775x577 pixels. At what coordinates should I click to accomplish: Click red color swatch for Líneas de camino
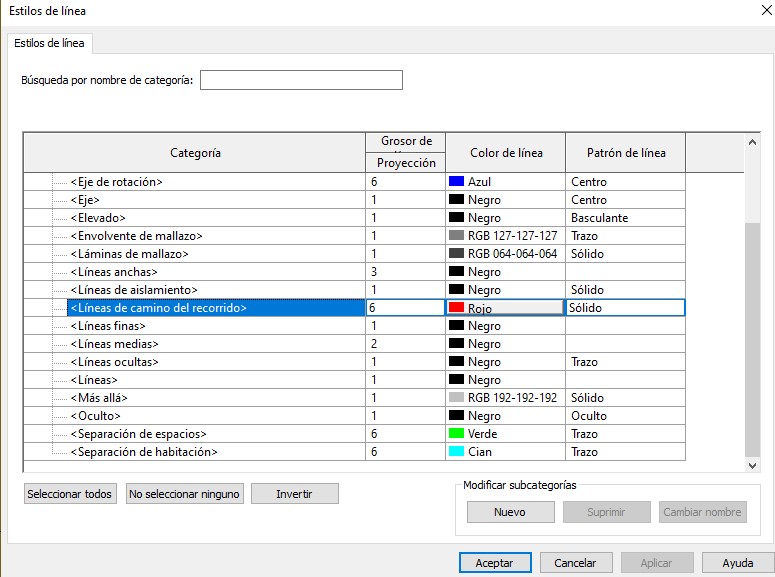(x=457, y=308)
